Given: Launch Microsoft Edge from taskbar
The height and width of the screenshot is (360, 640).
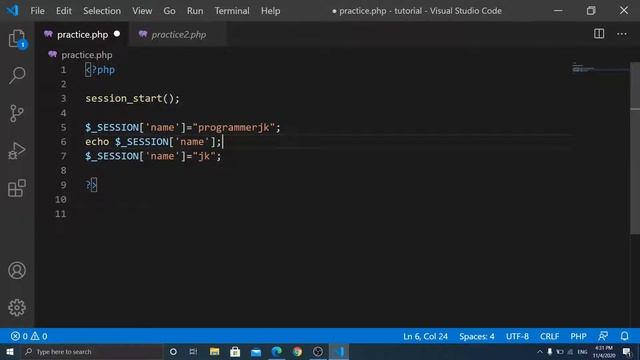Looking at the screenshot, I should [277, 351].
